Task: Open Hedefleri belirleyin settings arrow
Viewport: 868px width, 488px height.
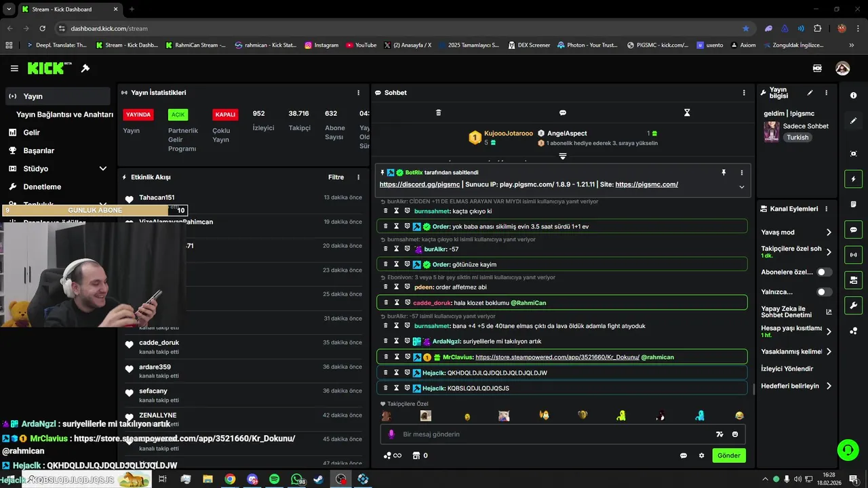Action: click(x=829, y=386)
